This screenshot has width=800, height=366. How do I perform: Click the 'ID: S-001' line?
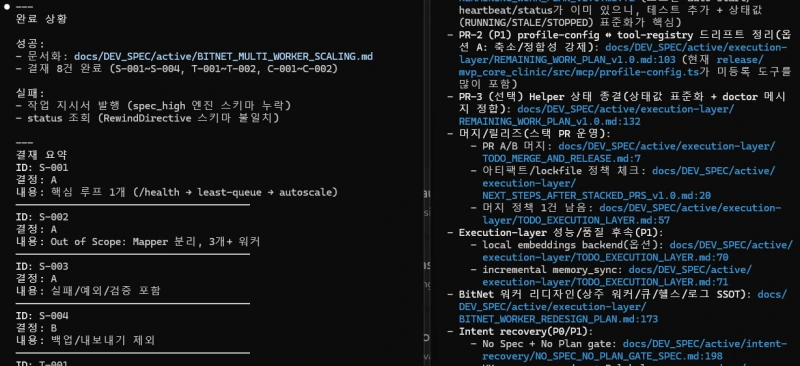pyautogui.click(x=42, y=167)
